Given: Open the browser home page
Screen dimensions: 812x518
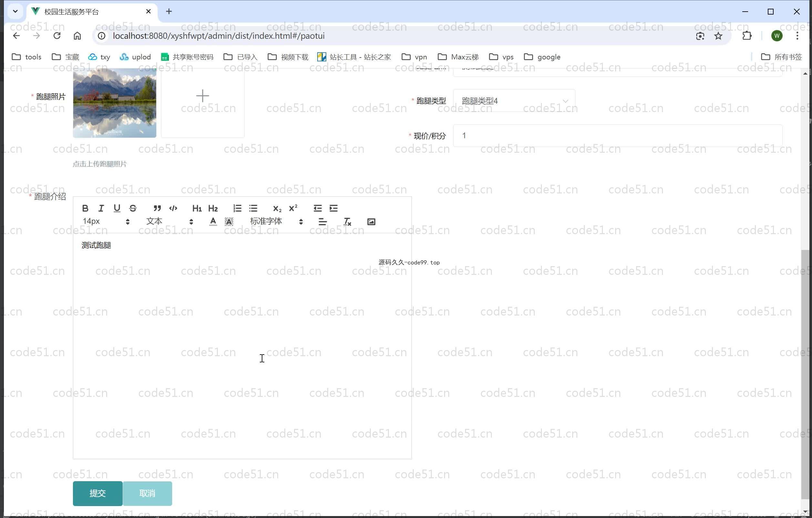Looking at the screenshot, I should [77, 36].
